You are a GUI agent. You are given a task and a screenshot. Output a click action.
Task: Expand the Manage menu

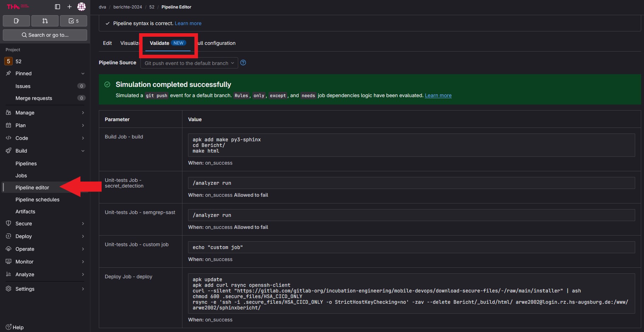45,113
